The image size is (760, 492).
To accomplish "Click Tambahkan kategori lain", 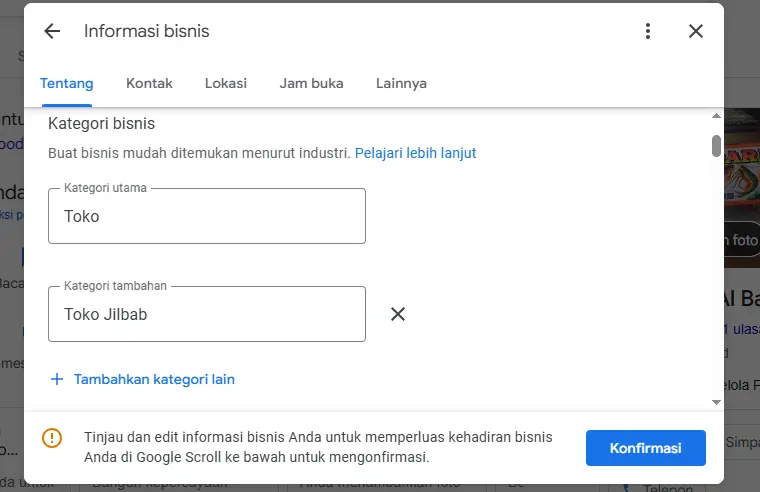I will pos(154,379).
